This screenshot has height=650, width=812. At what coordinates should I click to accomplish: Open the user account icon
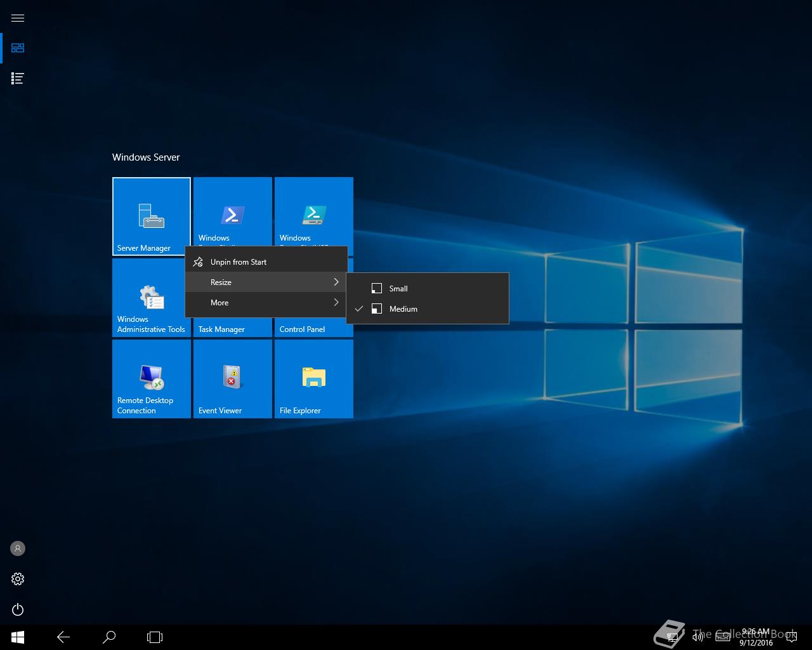pyautogui.click(x=18, y=548)
